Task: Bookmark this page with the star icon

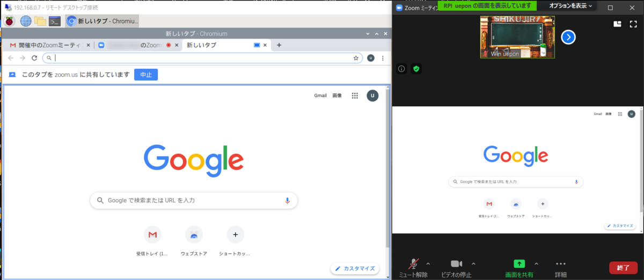Action: [x=356, y=58]
